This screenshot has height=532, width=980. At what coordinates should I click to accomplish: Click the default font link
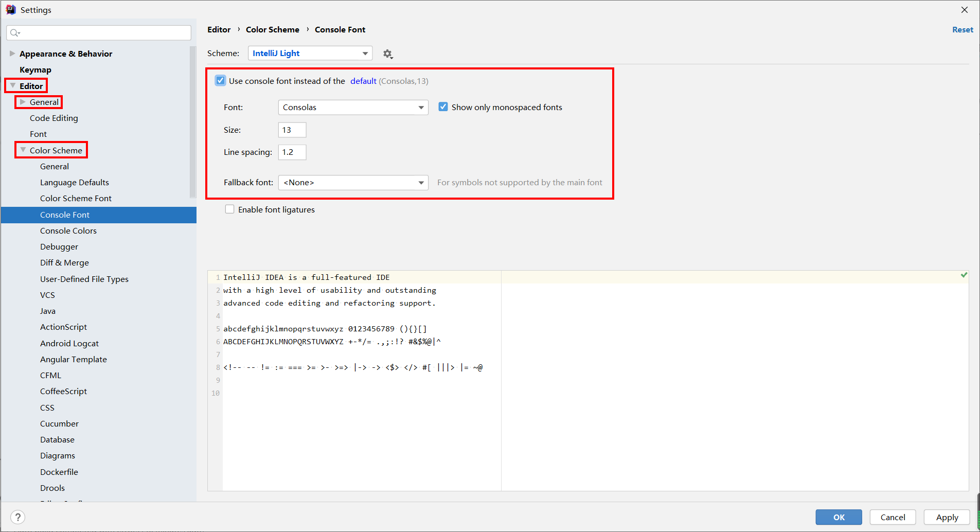[x=363, y=81]
